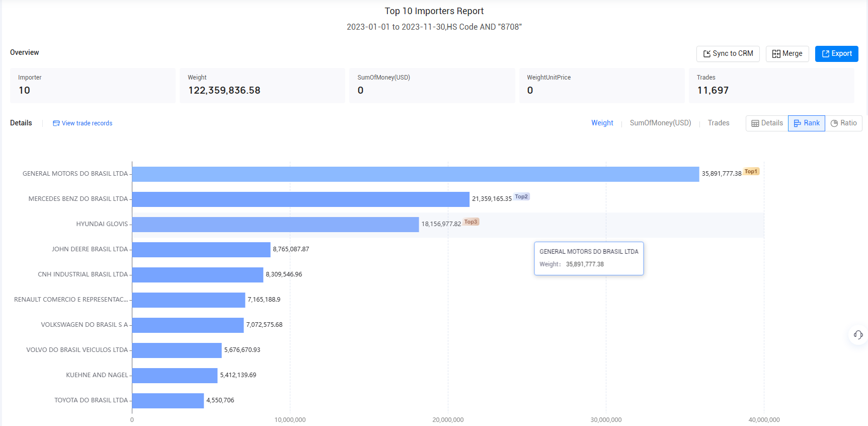
Task: Switch to the Weight metric tab
Action: 602,123
